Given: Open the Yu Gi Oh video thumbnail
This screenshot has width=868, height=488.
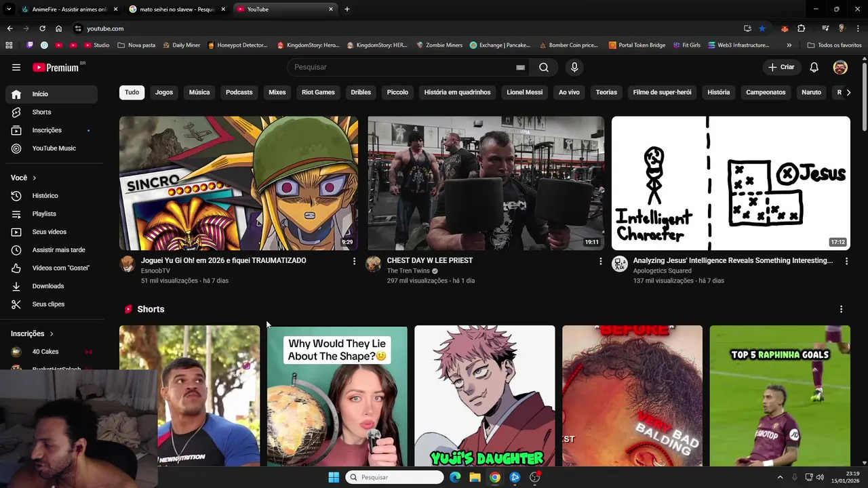Looking at the screenshot, I should pos(239,183).
